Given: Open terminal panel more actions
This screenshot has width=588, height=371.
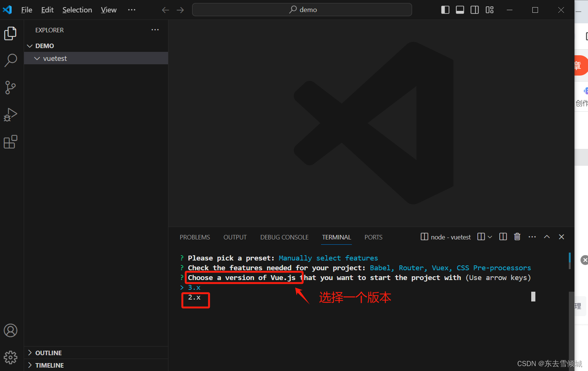Looking at the screenshot, I should click(532, 237).
